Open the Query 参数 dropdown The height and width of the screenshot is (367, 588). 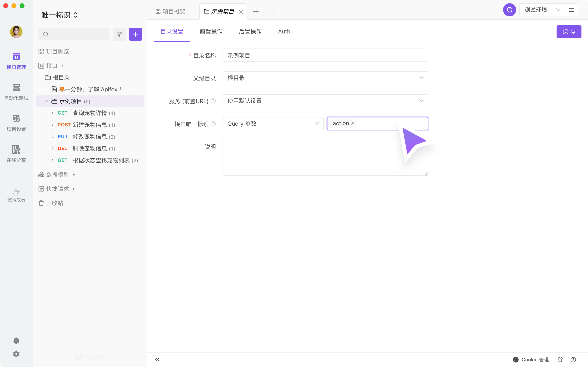click(x=273, y=124)
